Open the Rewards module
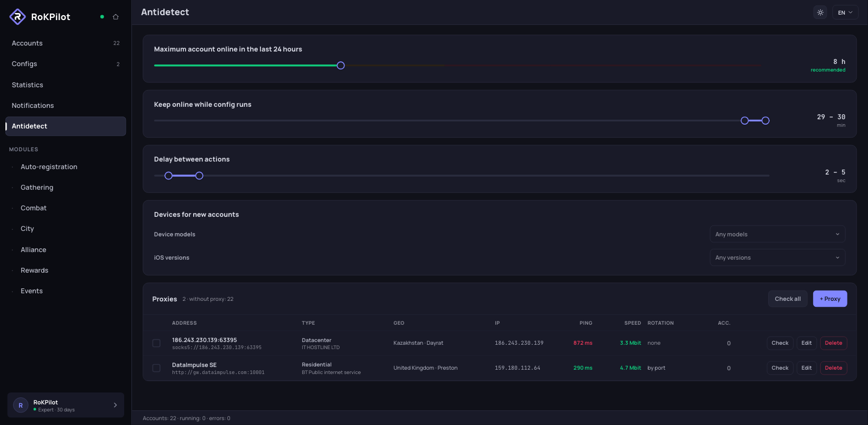 [x=66, y=271]
